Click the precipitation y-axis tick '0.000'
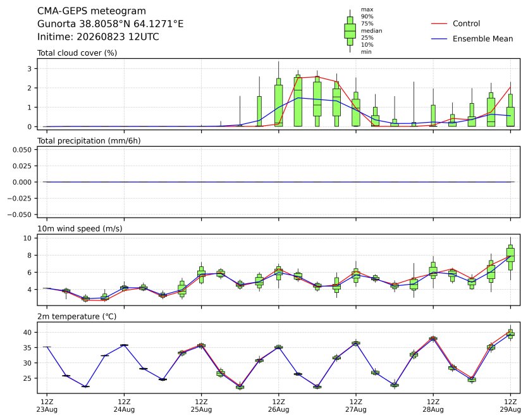Viewport: 528px width, 420px height. (x=22, y=182)
